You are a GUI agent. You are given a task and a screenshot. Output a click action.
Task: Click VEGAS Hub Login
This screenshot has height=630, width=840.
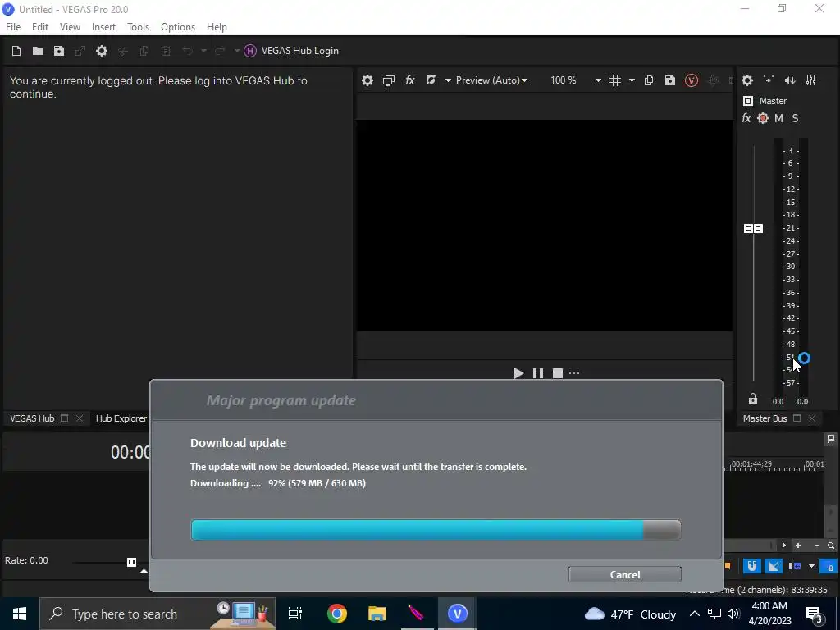click(x=300, y=51)
